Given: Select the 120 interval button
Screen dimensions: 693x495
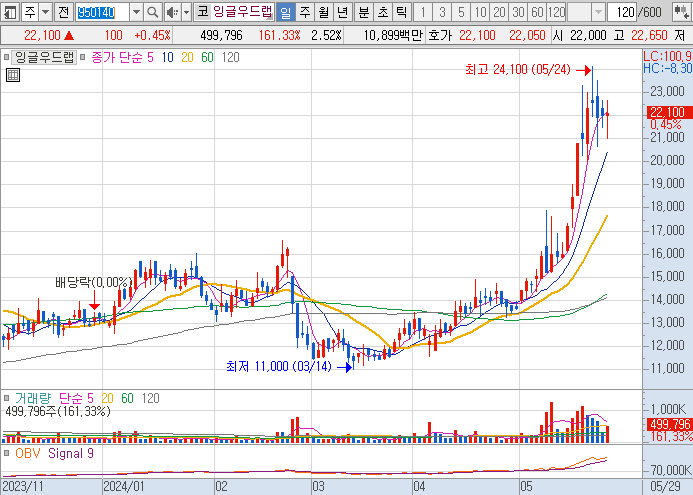Looking at the screenshot, I should click(x=556, y=12).
